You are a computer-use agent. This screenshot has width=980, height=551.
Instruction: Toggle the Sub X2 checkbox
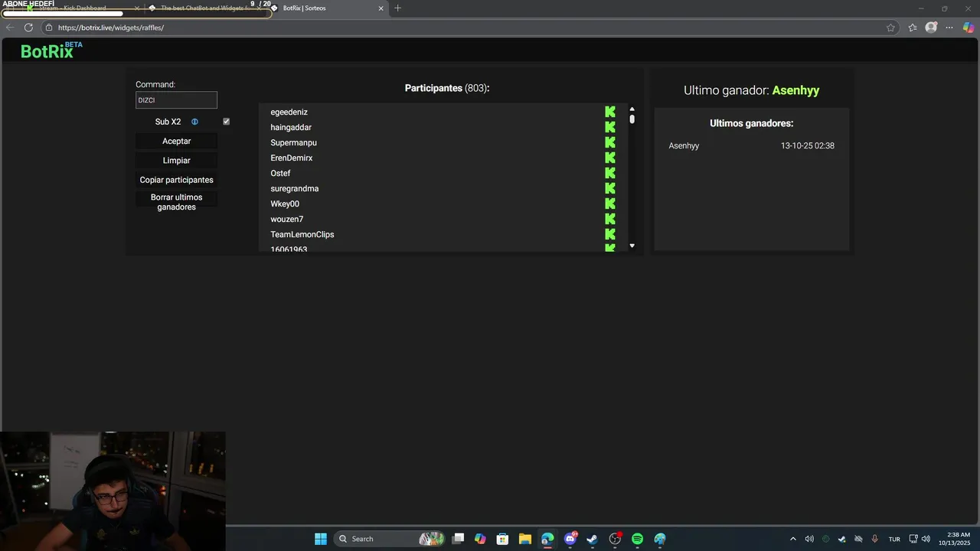coord(226,122)
